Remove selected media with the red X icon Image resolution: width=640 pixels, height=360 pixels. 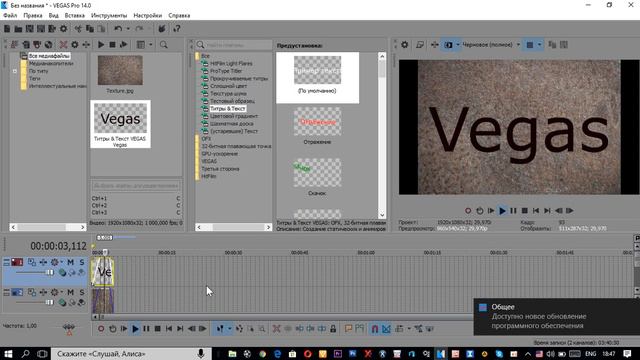tap(63, 44)
